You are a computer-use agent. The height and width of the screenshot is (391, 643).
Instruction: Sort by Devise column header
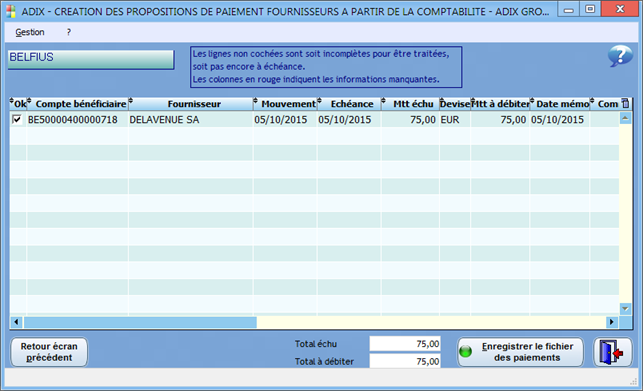(455, 104)
